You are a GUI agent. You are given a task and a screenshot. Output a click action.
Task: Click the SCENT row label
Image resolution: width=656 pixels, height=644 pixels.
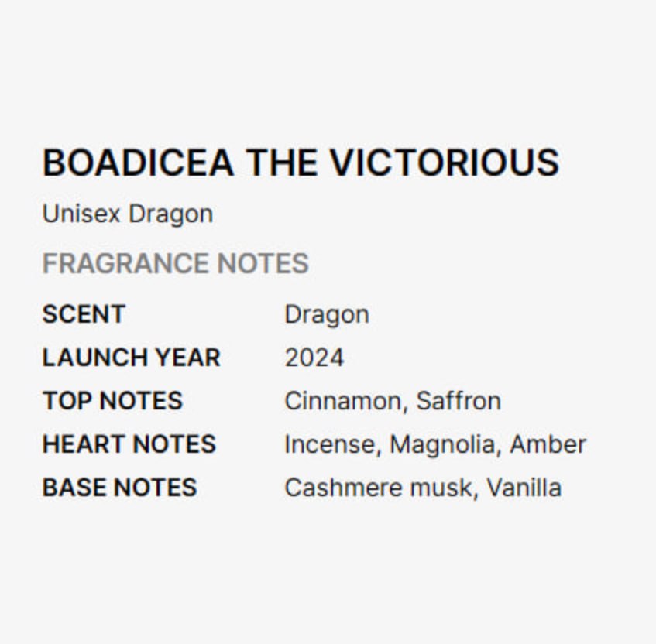pyautogui.click(x=84, y=314)
